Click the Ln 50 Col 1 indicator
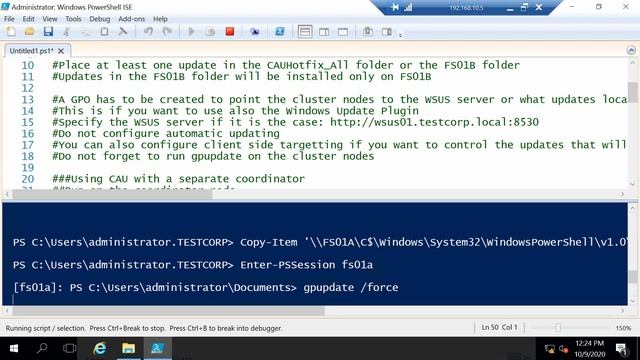This screenshot has height=360, width=640. [x=499, y=327]
